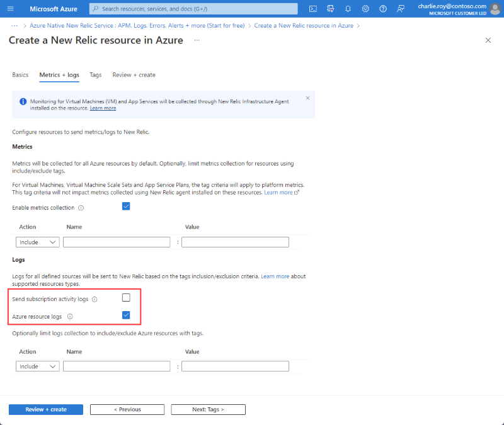Open portal Settings gear

[365, 9]
